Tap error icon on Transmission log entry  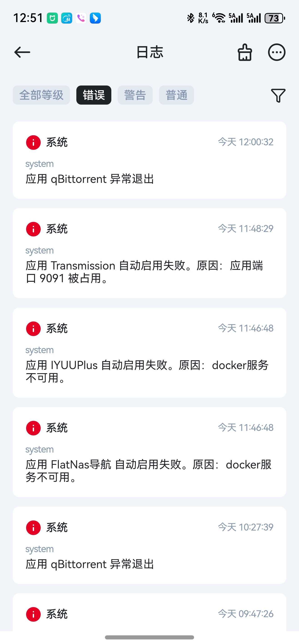tap(33, 229)
